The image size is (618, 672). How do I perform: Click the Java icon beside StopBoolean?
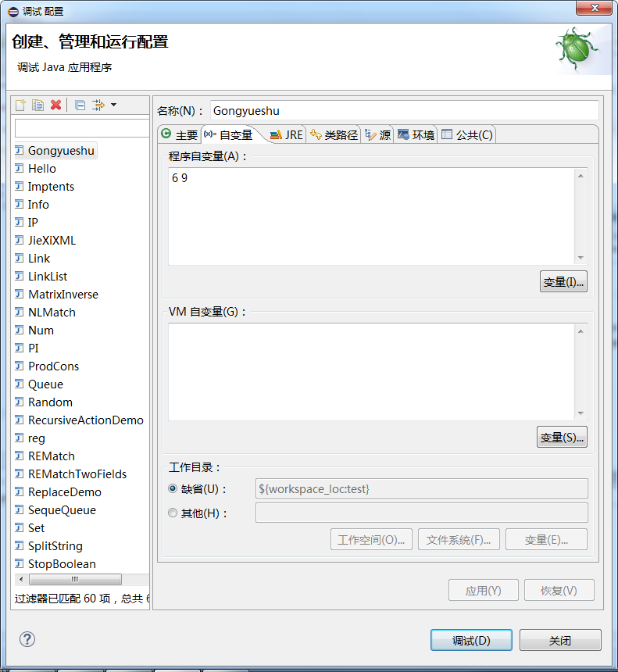click(x=20, y=563)
